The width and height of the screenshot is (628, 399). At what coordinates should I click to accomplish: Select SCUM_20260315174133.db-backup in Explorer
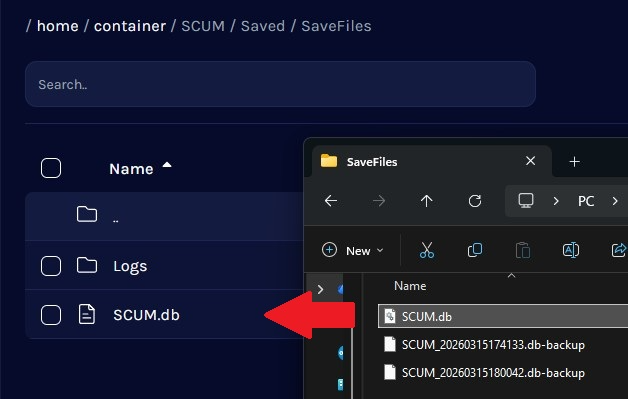[x=493, y=345]
